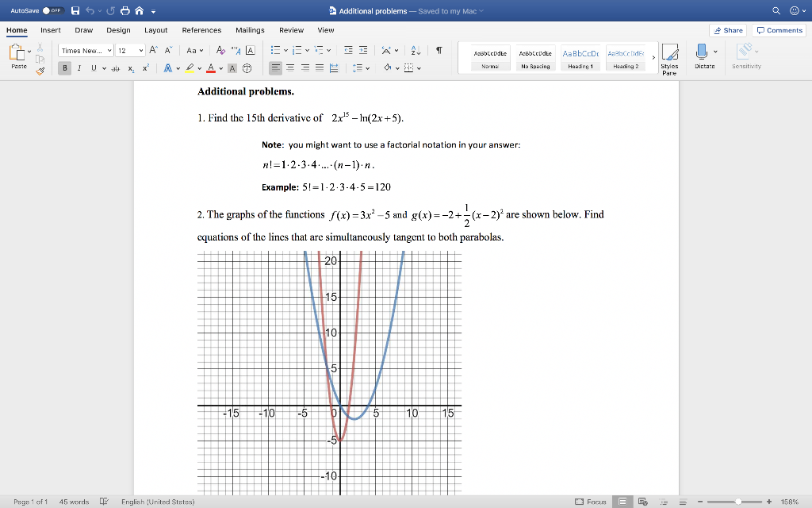Click the Decrease Indent icon
This screenshot has width=812, height=508.
pos(348,50)
